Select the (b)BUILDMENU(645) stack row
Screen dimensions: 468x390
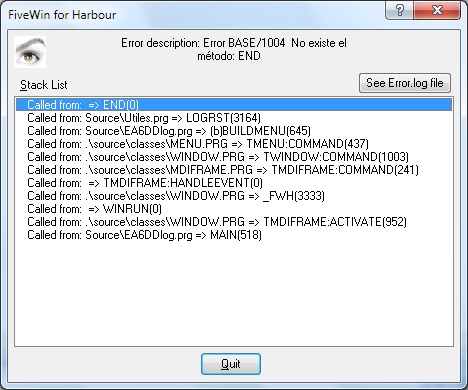(x=234, y=131)
